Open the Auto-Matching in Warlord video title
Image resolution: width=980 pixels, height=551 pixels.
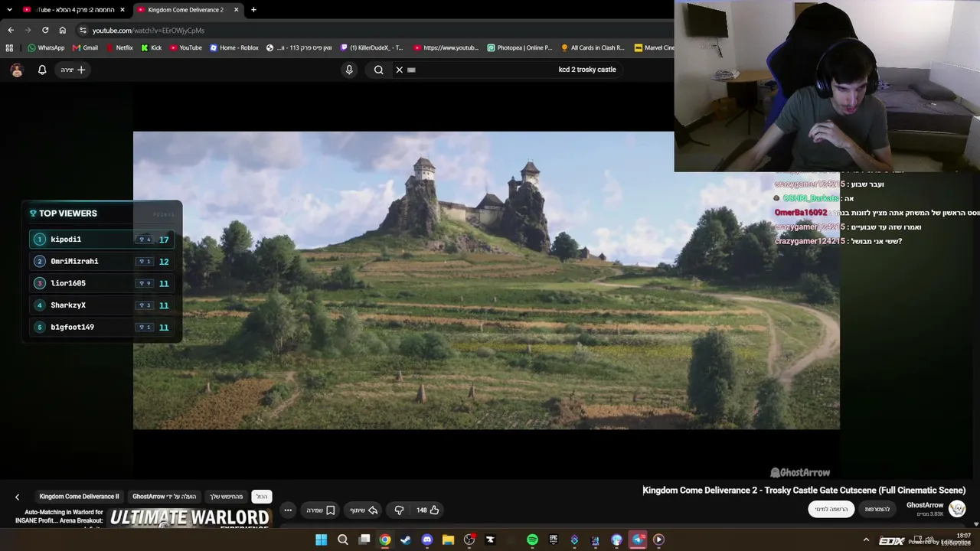tap(60, 517)
